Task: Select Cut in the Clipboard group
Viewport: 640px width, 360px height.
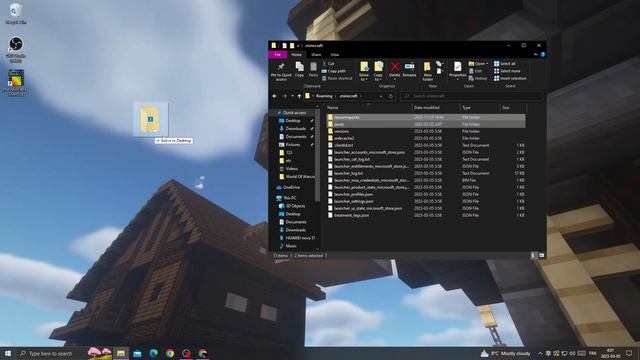Action: (x=328, y=64)
